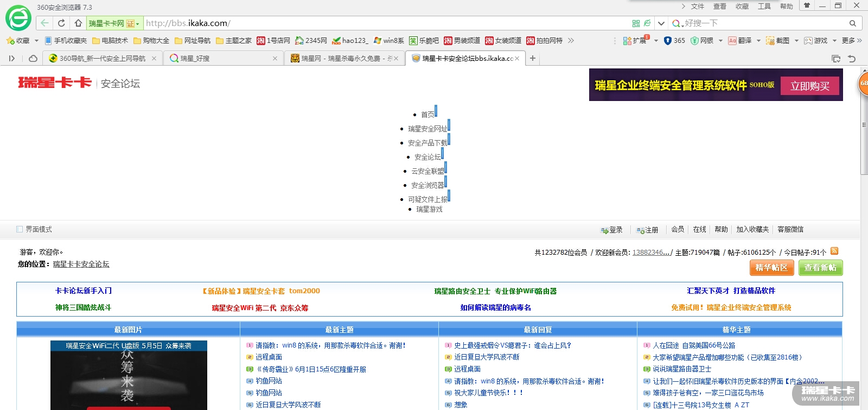Open the site certificate 证 dropdown
The image size is (868, 410).
[133, 23]
